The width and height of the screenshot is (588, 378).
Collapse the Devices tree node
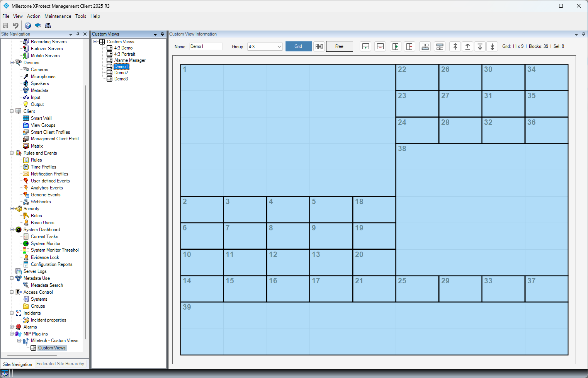coord(12,62)
